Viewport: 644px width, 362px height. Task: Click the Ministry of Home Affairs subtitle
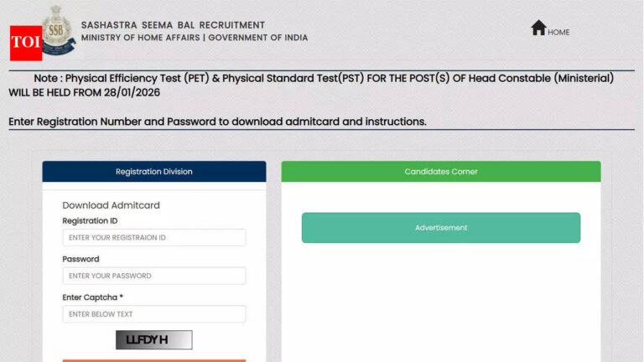click(195, 38)
